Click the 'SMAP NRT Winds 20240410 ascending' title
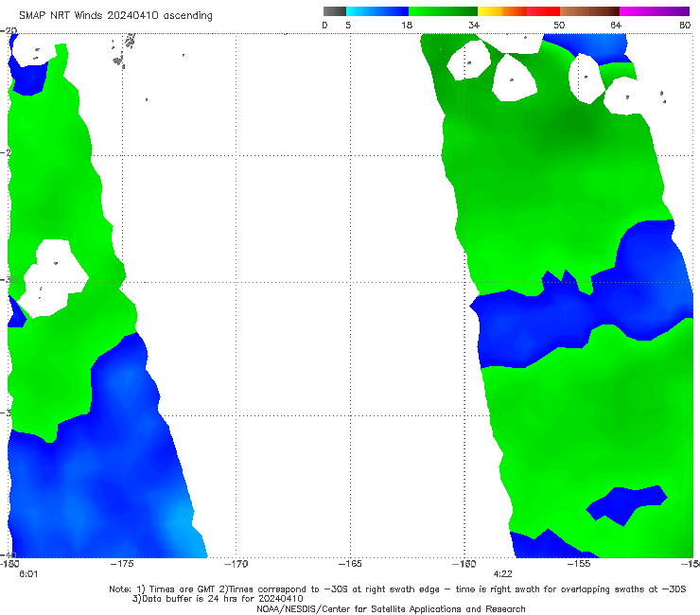 click(115, 15)
